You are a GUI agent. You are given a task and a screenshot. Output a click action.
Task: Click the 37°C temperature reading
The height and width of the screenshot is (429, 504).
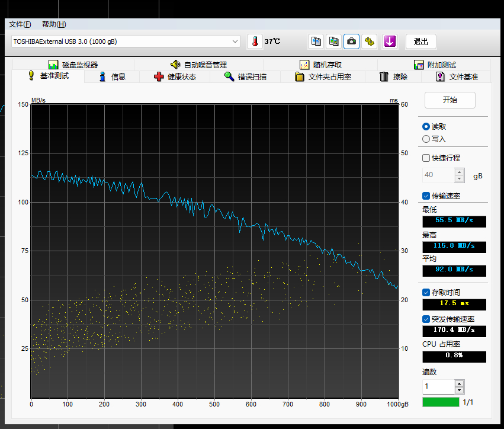272,41
